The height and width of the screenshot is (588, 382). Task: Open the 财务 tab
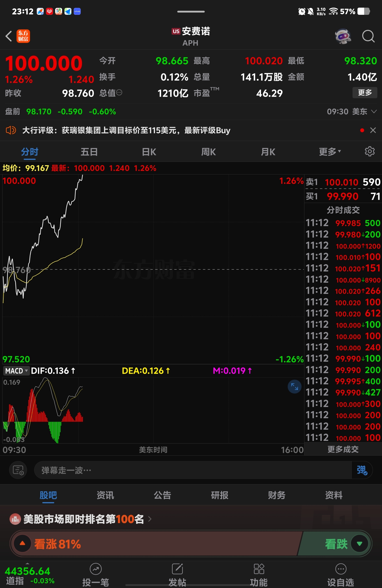point(277,495)
